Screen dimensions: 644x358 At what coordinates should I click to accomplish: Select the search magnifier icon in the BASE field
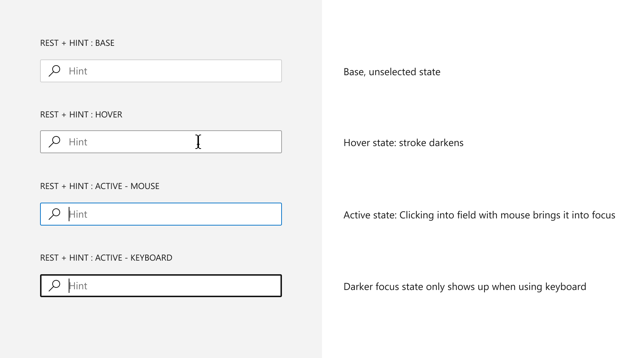coord(55,71)
